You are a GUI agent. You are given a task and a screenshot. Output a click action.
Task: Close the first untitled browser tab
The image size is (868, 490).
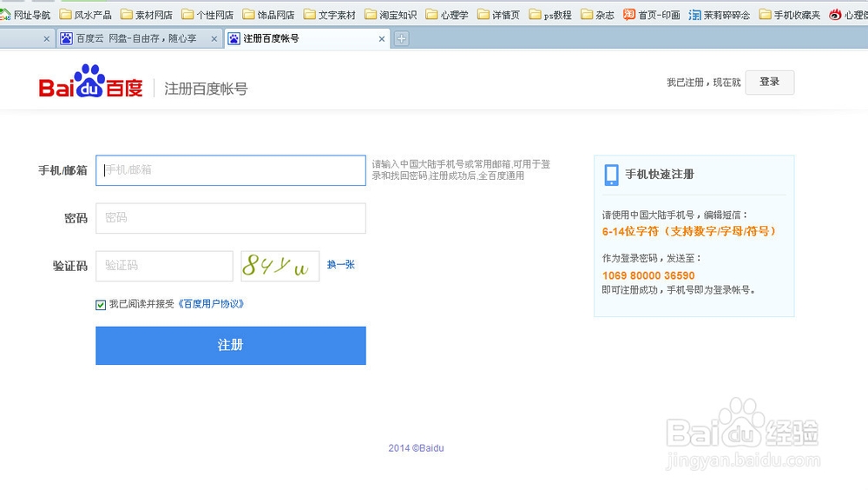pos(47,39)
